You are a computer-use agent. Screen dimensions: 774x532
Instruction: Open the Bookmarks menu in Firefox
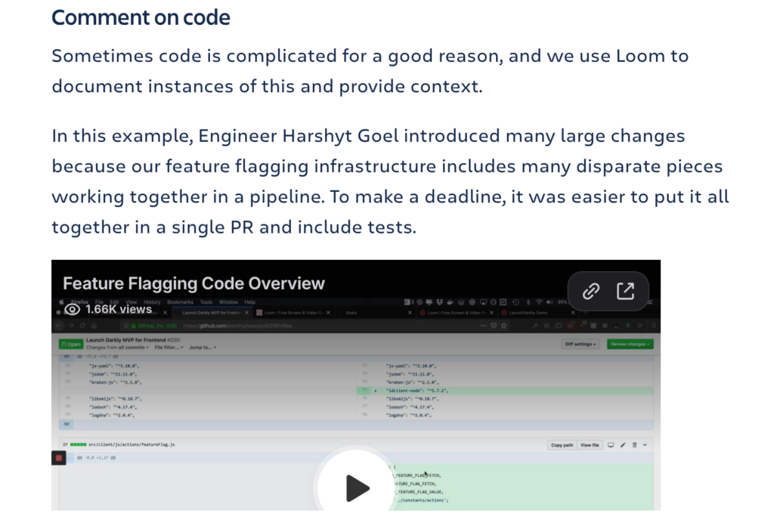[x=182, y=302]
